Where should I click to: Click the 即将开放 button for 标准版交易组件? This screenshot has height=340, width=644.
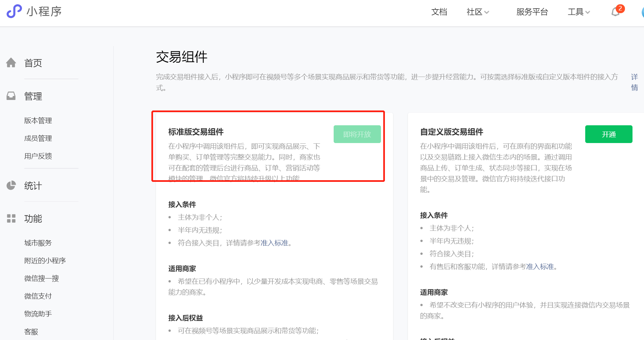pyautogui.click(x=357, y=134)
